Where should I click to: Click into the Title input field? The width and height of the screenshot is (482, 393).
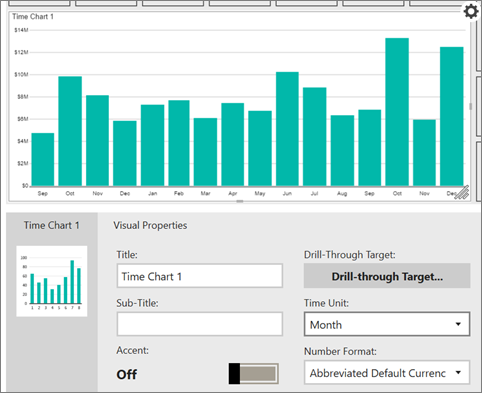click(x=200, y=276)
